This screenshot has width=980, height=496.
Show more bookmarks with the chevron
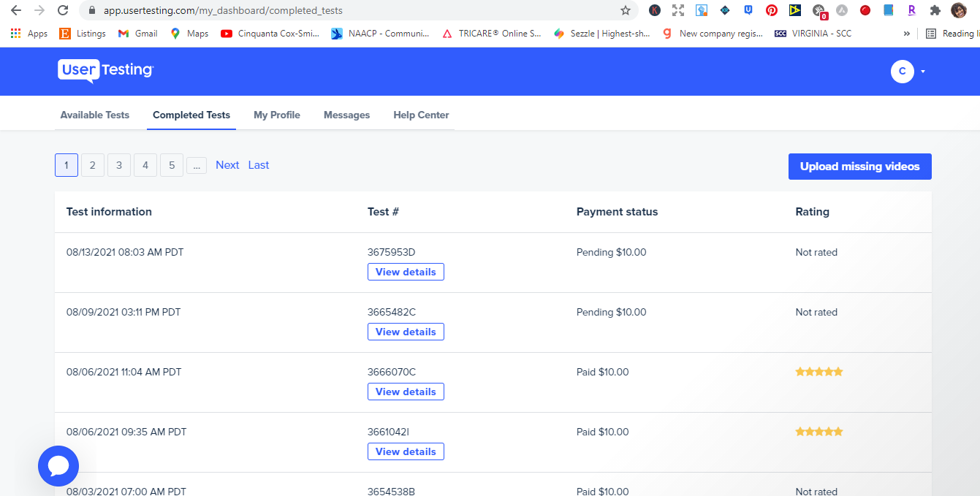907,34
